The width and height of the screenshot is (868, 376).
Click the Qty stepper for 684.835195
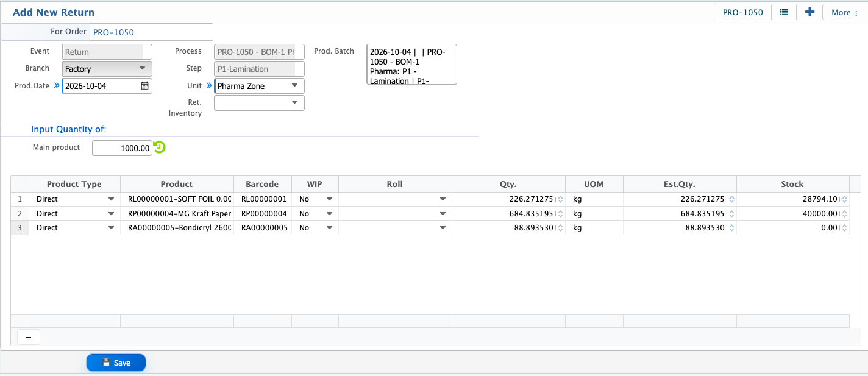[560, 214]
